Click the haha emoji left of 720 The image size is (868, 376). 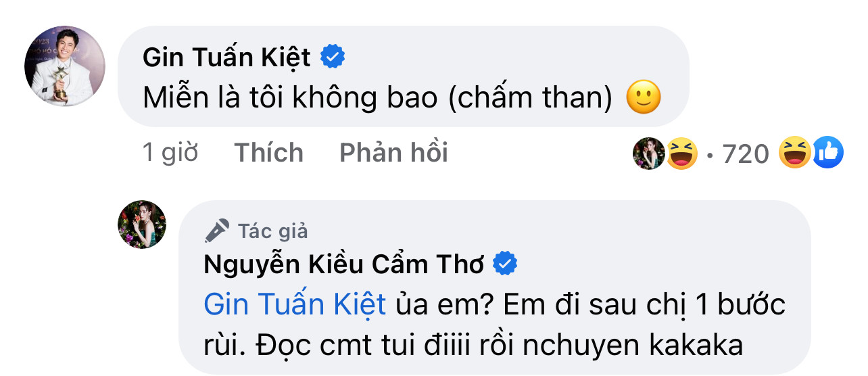(x=682, y=154)
